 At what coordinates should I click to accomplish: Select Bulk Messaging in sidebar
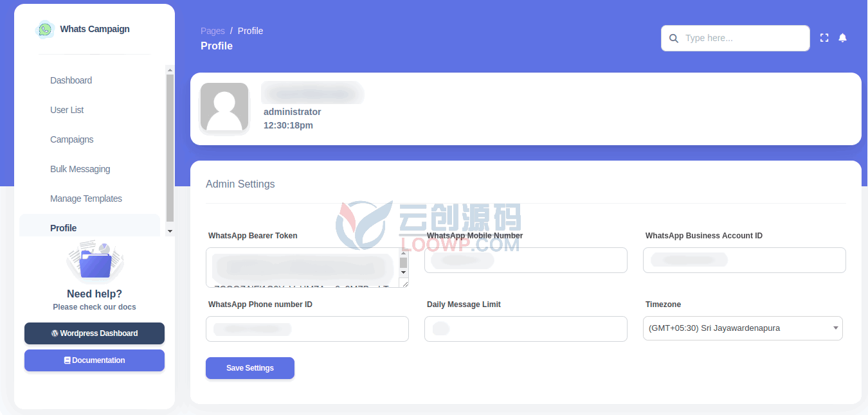pos(80,169)
